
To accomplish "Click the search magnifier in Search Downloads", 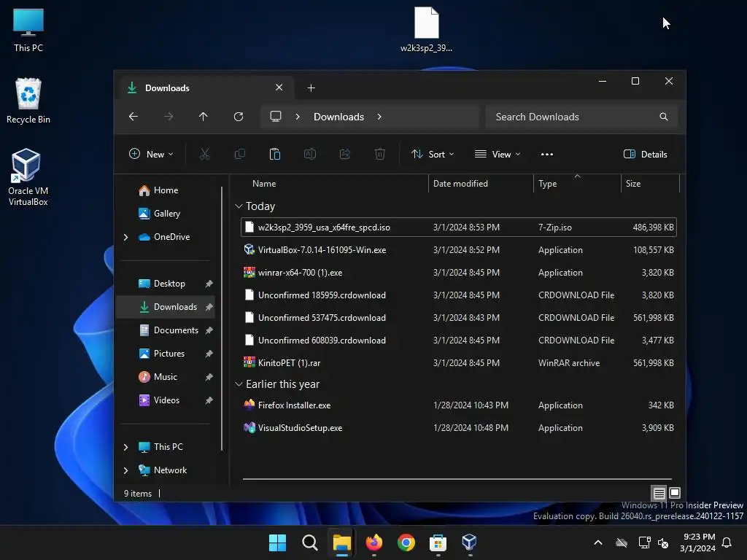I will (x=664, y=117).
